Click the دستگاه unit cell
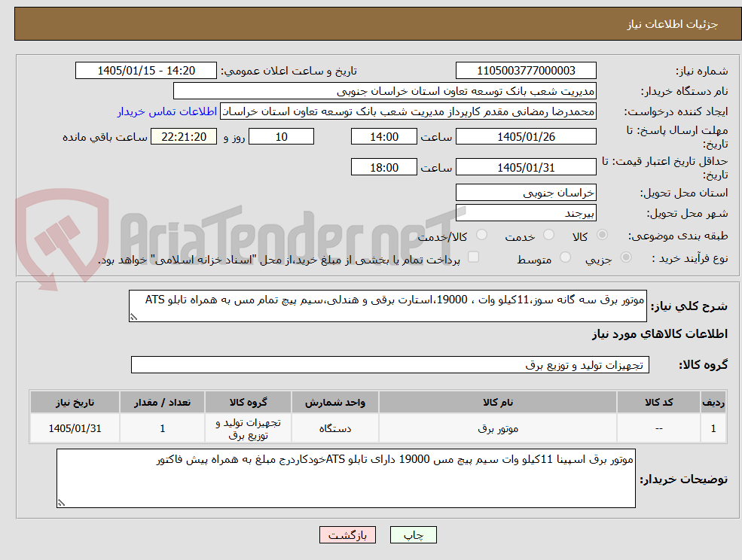Viewport: 742px width, 560px height. tap(335, 428)
